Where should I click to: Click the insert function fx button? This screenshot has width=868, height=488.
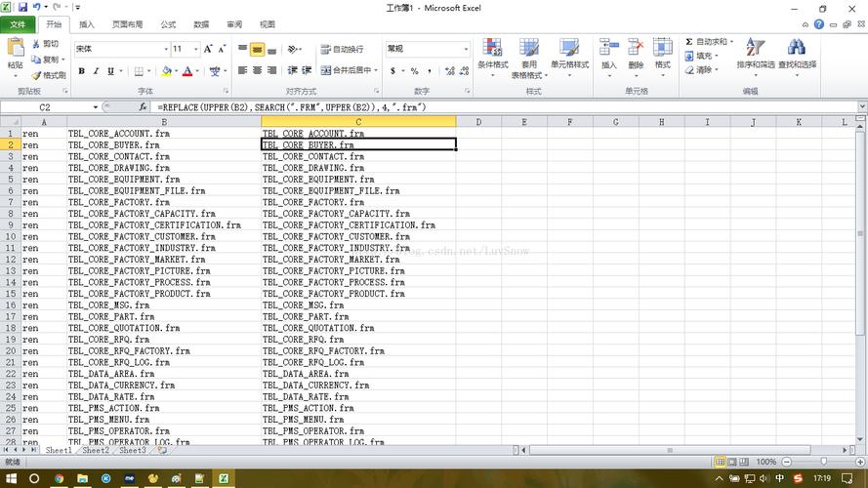point(143,107)
